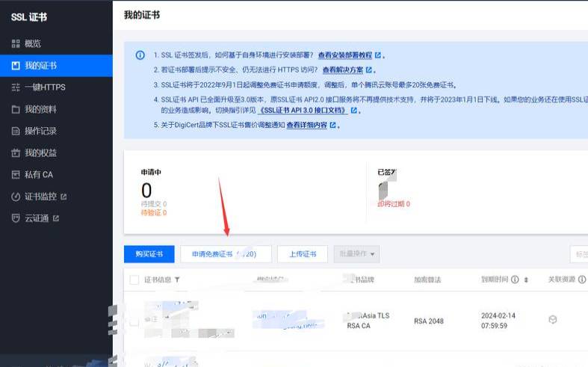This screenshot has height=367, width=588.
Task: Open 查看安装部署教程 link
Action: [x=345, y=55]
